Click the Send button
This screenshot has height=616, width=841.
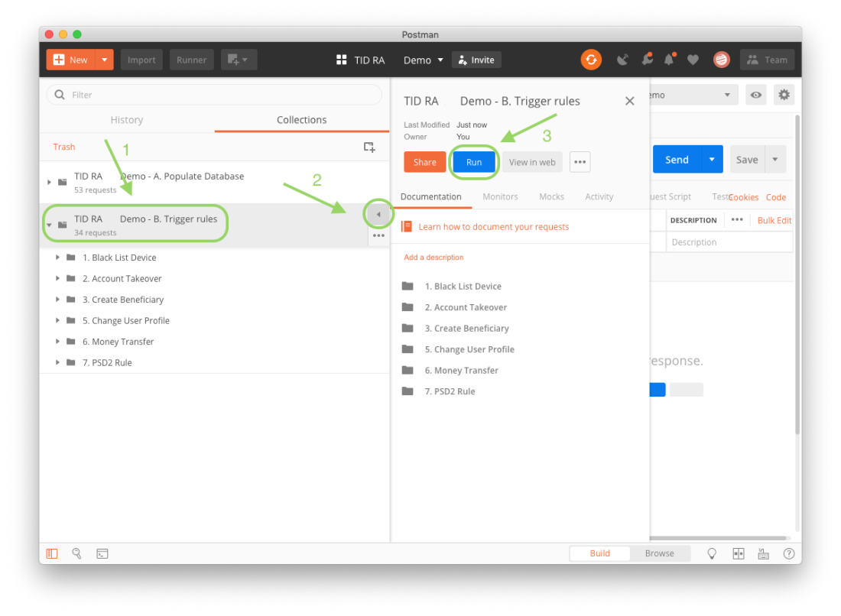click(677, 159)
